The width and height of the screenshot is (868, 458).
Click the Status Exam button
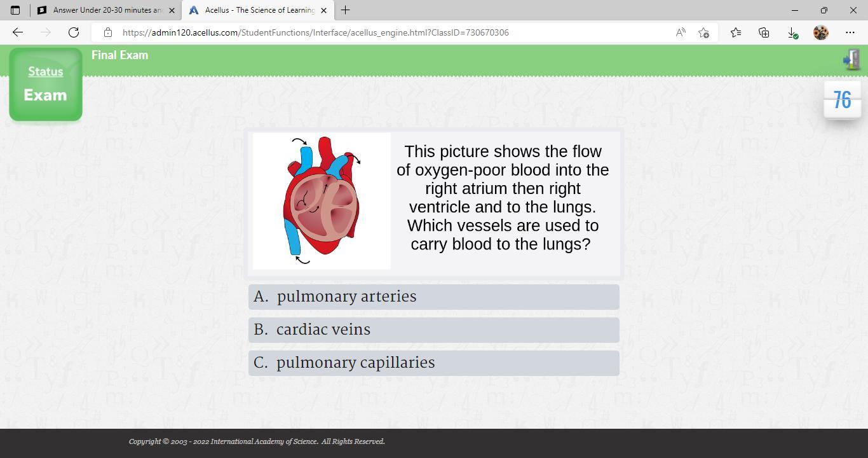(x=46, y=84)
